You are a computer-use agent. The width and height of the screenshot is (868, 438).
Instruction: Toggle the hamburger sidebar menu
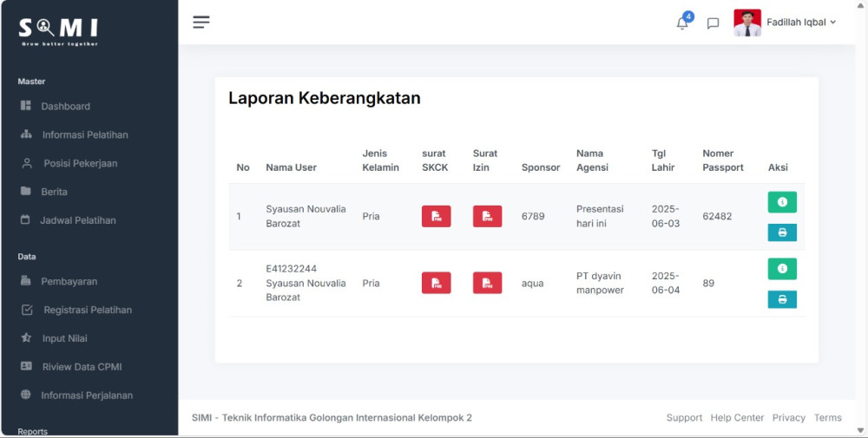pyautogui.click(x=201, y=23)
